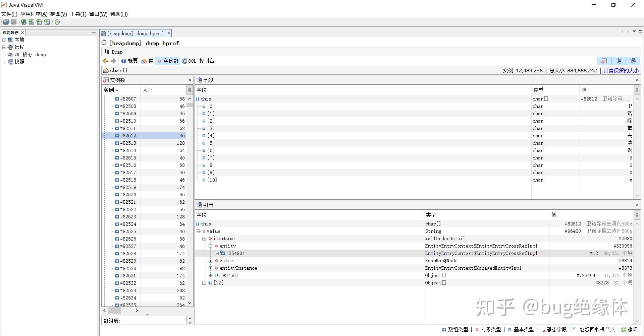This screenshot has height=336, width=644.
Task: Add a remote host using toolbar icon
Action: tap(23, 22)
